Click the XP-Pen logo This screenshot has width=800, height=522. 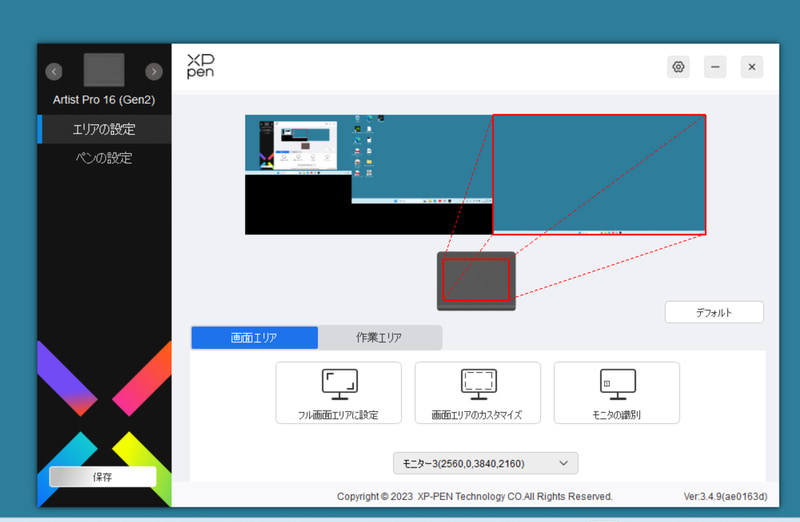point(201,66)
